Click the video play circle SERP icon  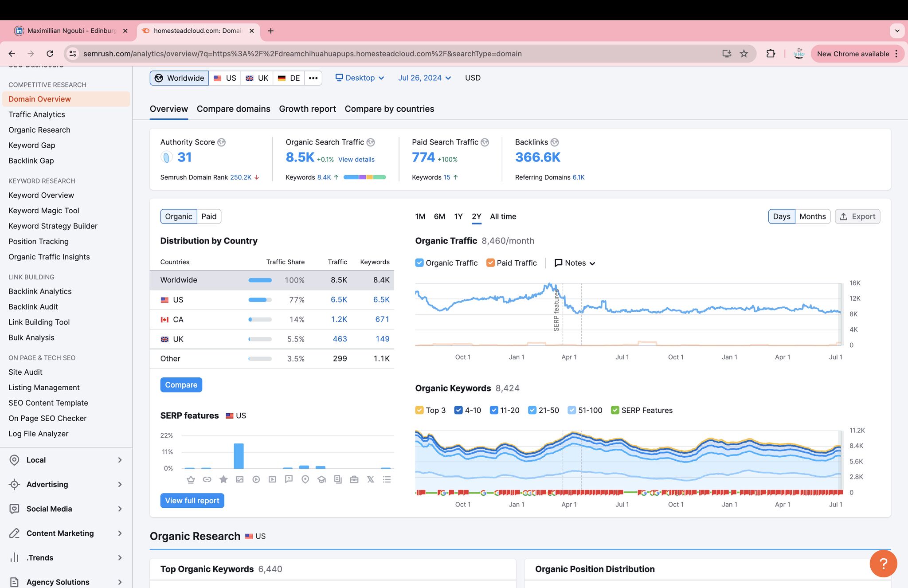tap(256, 479)
